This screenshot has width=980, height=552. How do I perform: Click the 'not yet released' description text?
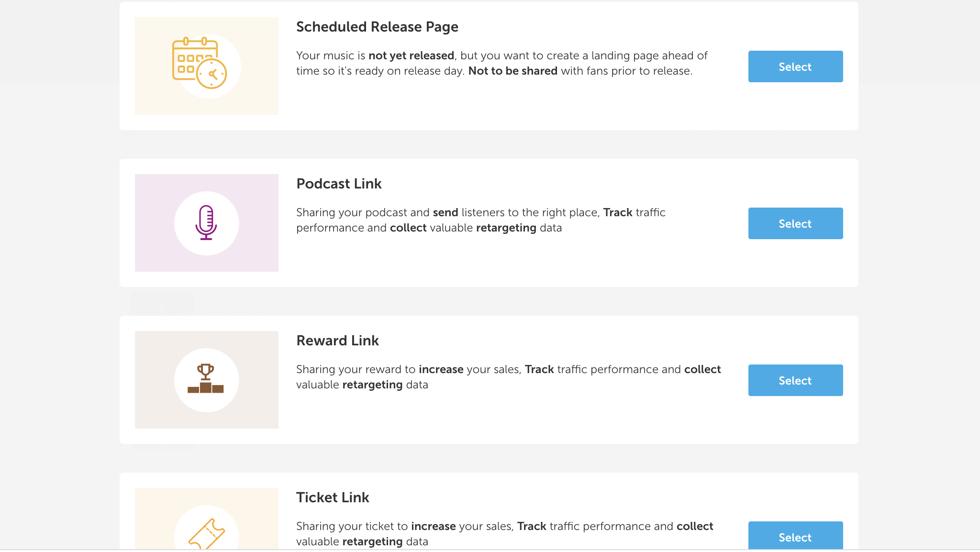502,63
